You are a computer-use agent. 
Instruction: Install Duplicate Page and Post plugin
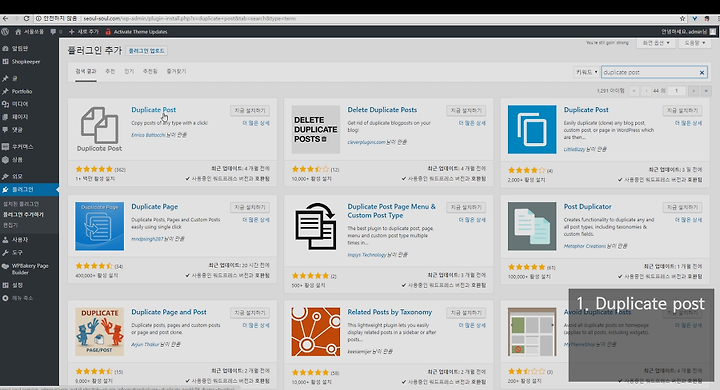coord(250,313)
